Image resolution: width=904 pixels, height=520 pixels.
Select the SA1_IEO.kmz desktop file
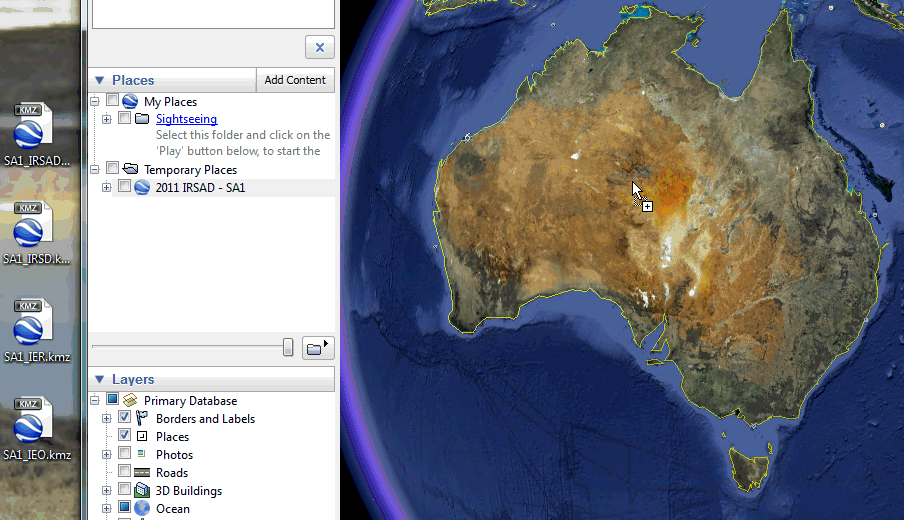pyautogui.click(x=35, y=430)
